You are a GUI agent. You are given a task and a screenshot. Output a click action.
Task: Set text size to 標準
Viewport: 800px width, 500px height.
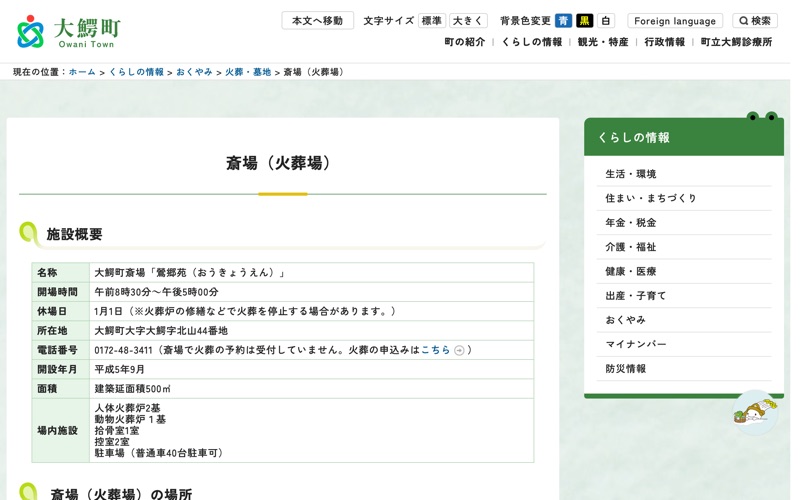[x=432, y=21]
